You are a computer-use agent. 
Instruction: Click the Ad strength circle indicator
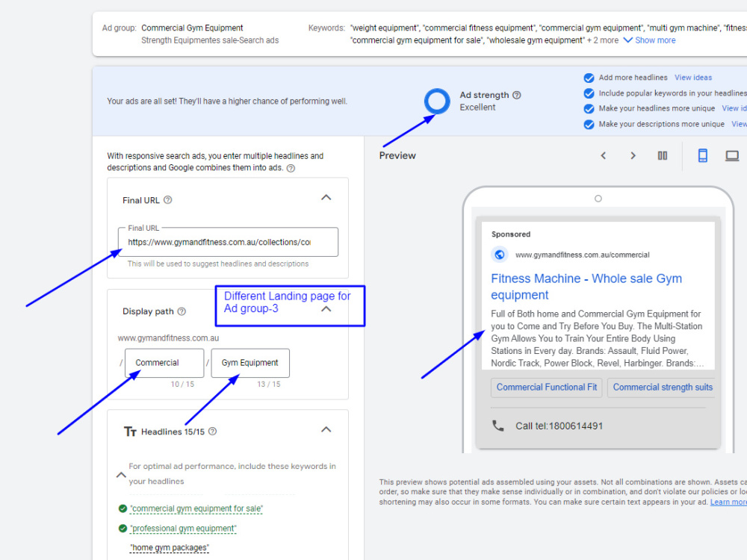(437, 101)
